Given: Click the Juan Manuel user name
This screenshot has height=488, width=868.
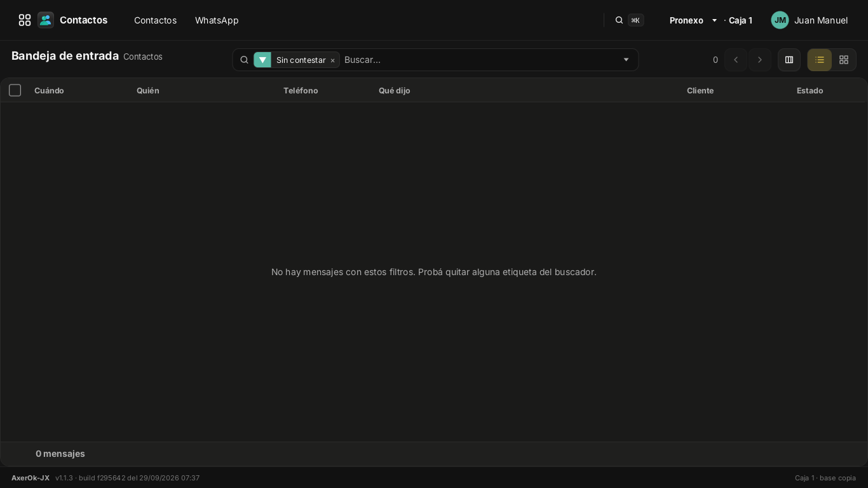Looking at the screenshot, I should pyautogui.click(x=821, y=20).
